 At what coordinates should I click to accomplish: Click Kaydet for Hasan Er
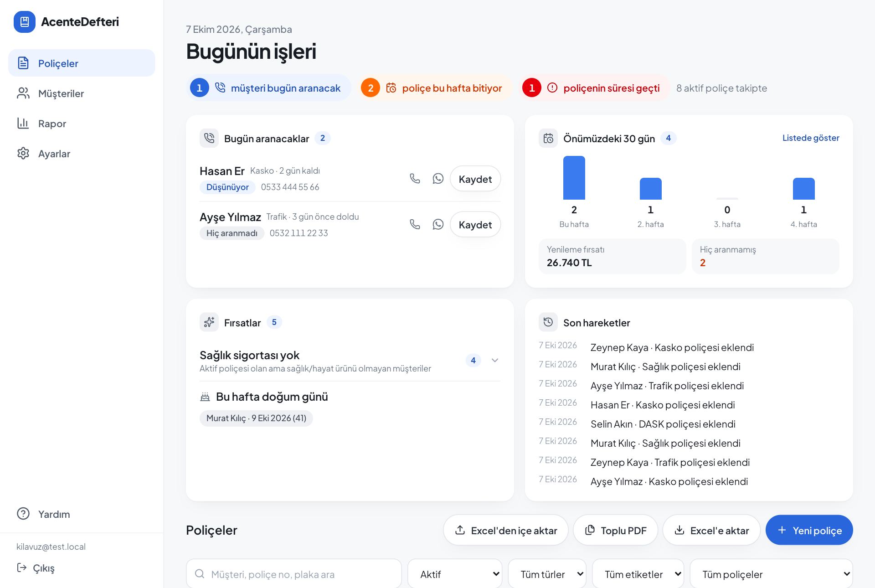pyautogui.click(x=475, y=179)
